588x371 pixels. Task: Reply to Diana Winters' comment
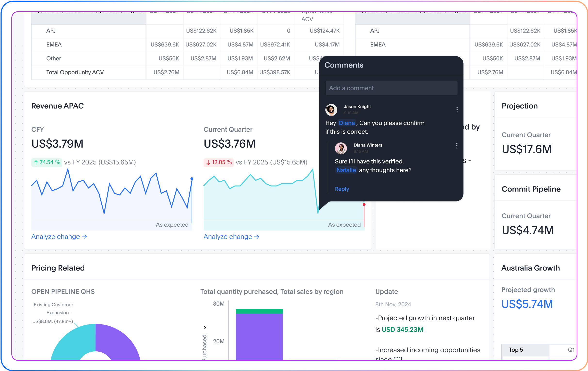click(342, 189)
